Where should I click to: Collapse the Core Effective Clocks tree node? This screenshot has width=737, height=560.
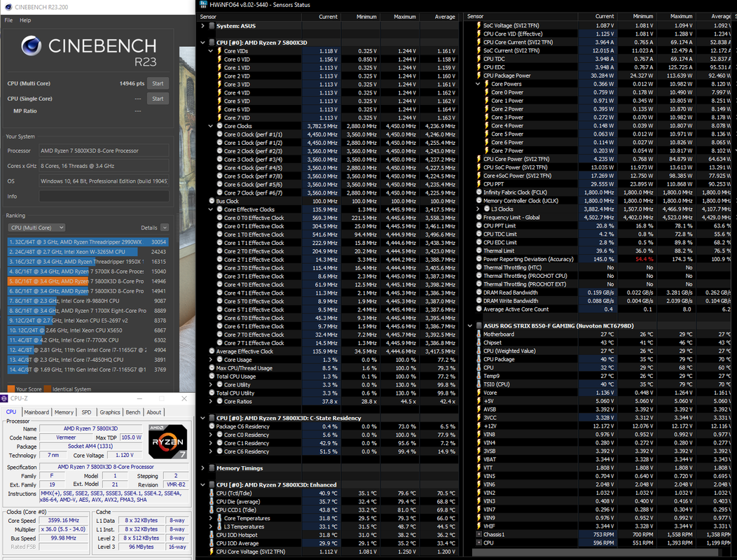(x=211, y=209)
